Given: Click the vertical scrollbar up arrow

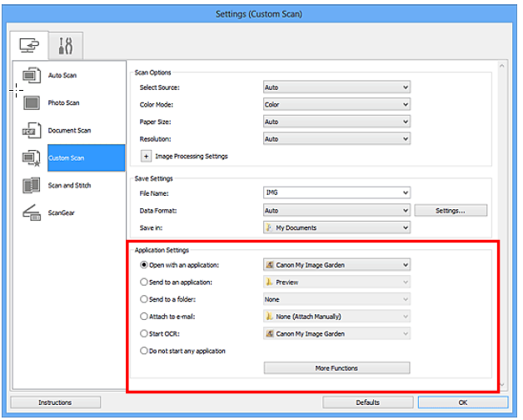Looking at the screenshot, I should (x=501, y=65).
